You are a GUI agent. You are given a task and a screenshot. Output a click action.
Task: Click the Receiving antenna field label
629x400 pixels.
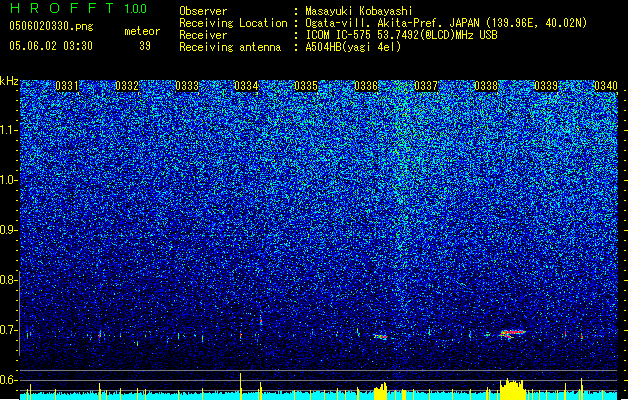[x=230, y=47]
